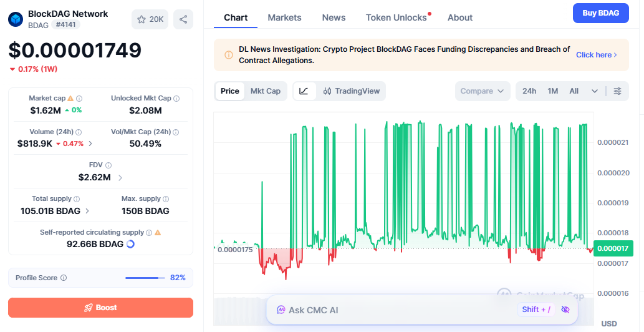Click circulating supply progress ring icon
Image resolution: width=644 pixels, height=332 pixels.
click(130, 244)
